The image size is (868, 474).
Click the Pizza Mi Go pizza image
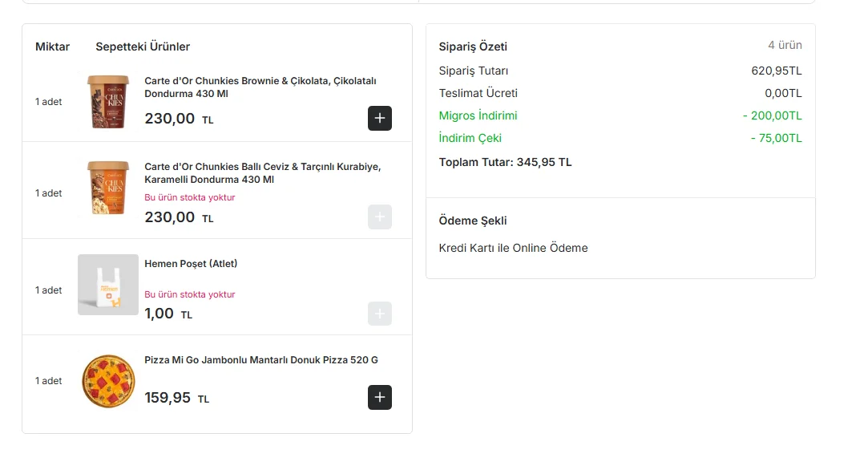[x=108, y=381]
